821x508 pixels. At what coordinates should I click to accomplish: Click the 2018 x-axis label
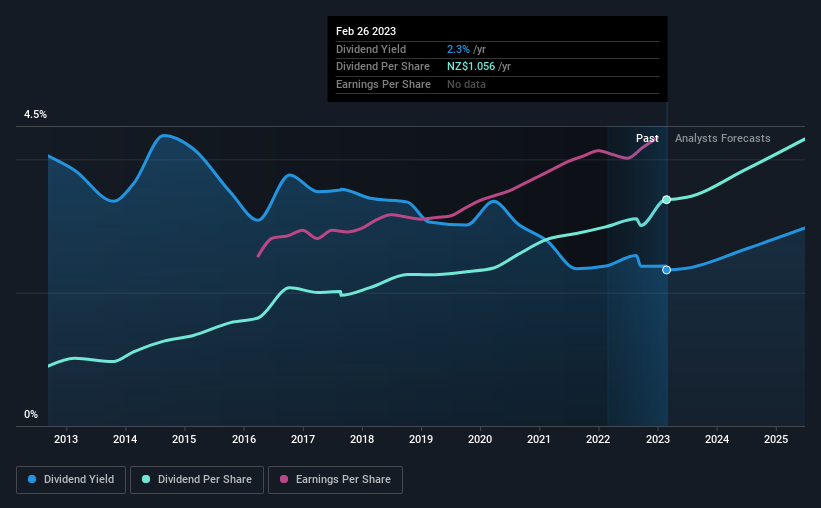(362, 439)
